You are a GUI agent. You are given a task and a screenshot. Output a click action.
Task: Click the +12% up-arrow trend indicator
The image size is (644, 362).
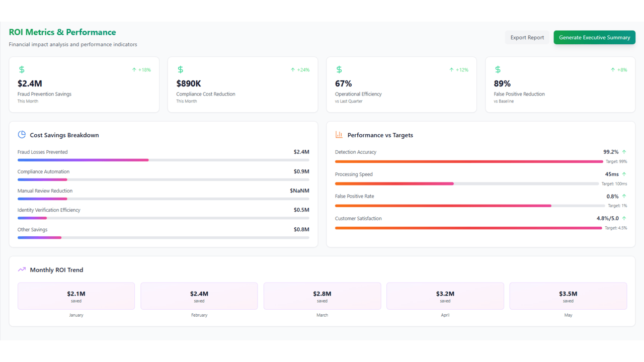tap(459, 70)
